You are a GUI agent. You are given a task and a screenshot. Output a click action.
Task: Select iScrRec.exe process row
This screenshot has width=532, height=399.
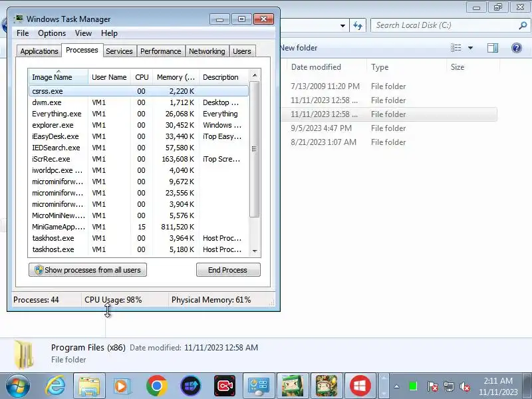pos(138,159)
